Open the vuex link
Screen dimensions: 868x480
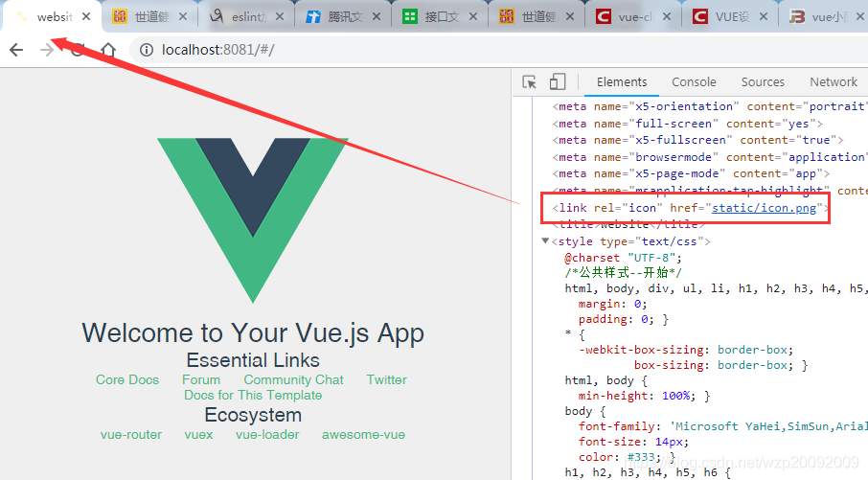198,435
